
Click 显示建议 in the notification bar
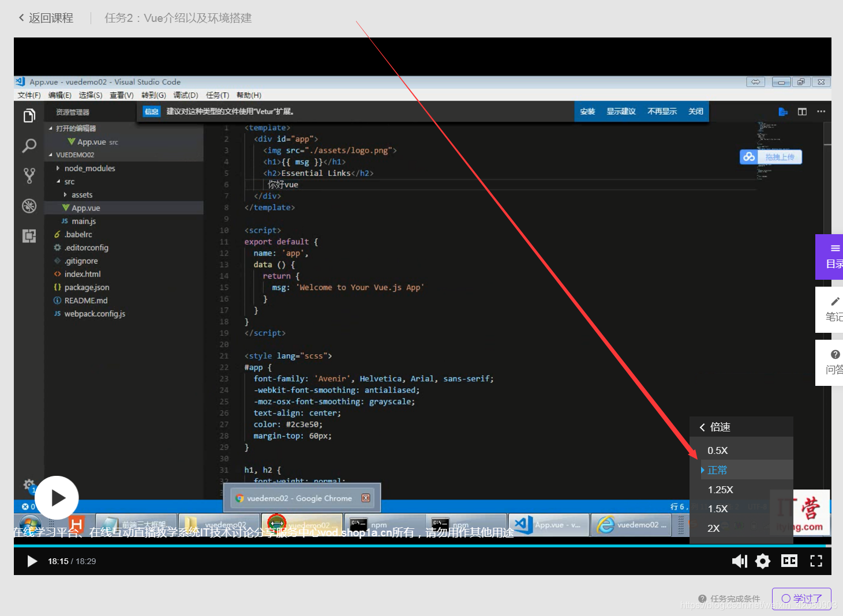[x=621, y=111]
